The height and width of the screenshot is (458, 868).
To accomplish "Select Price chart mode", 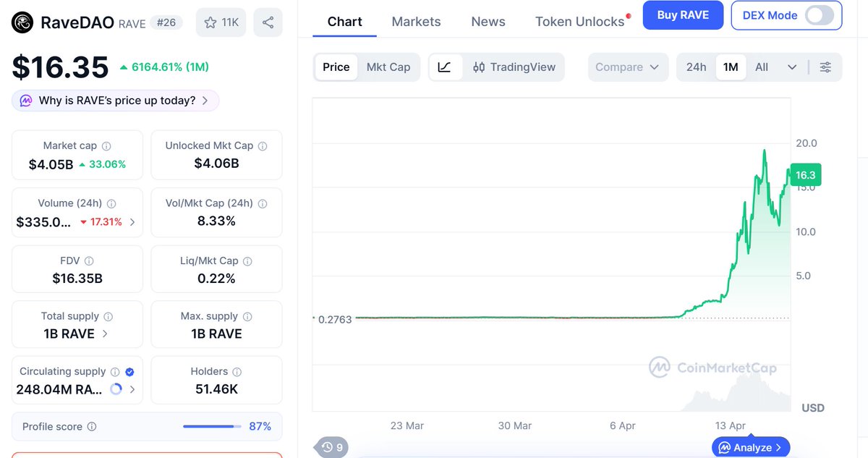I will 336,67.
